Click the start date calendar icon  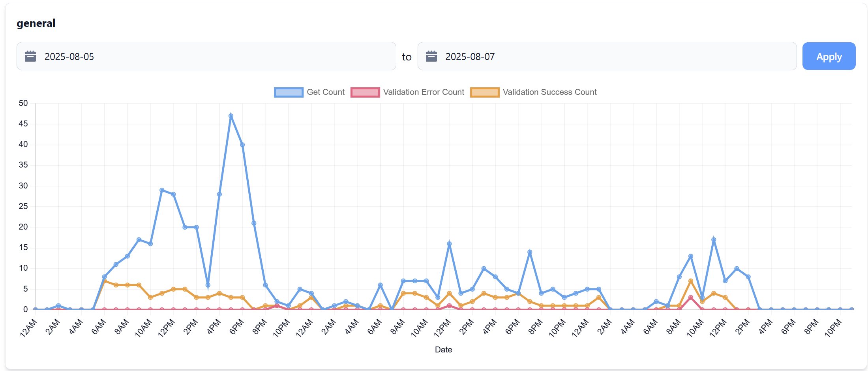coord(30,56)
